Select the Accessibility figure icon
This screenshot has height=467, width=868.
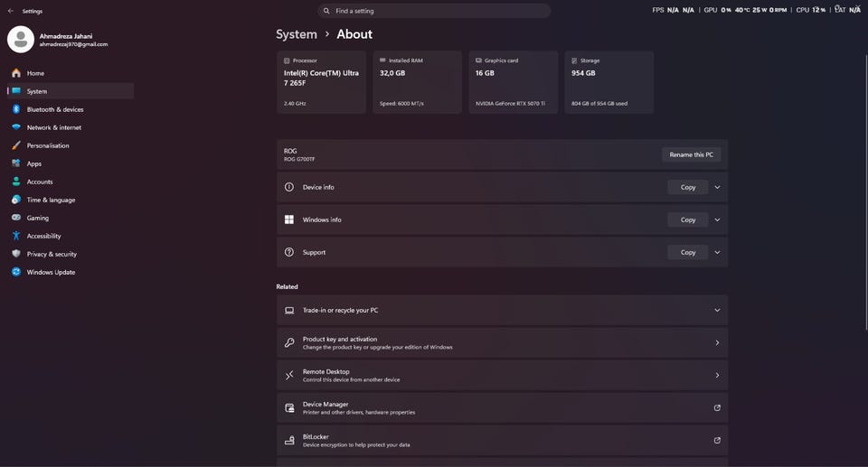click(x=16, y=236)
